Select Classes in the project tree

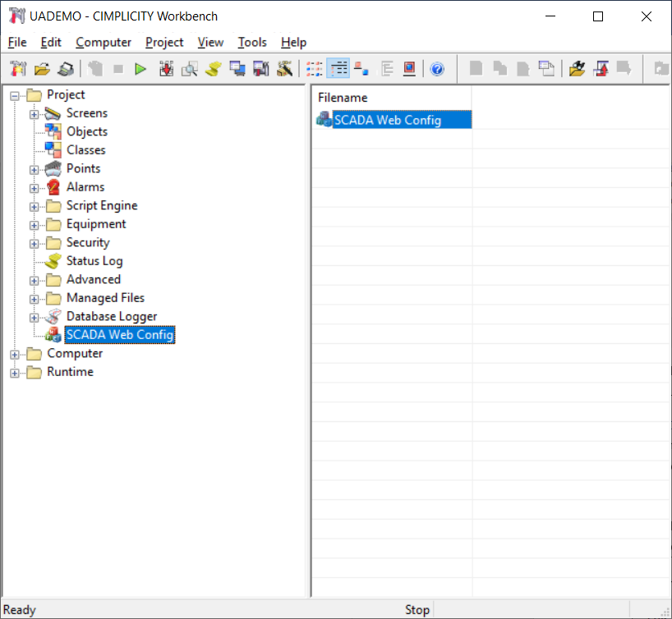(85, 150)
